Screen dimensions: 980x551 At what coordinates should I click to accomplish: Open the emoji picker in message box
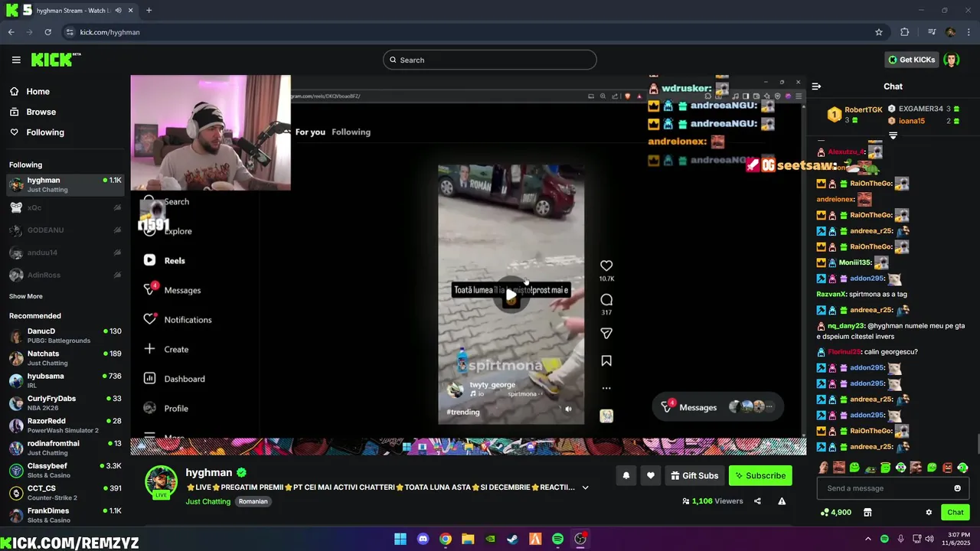tap(957, 488)
